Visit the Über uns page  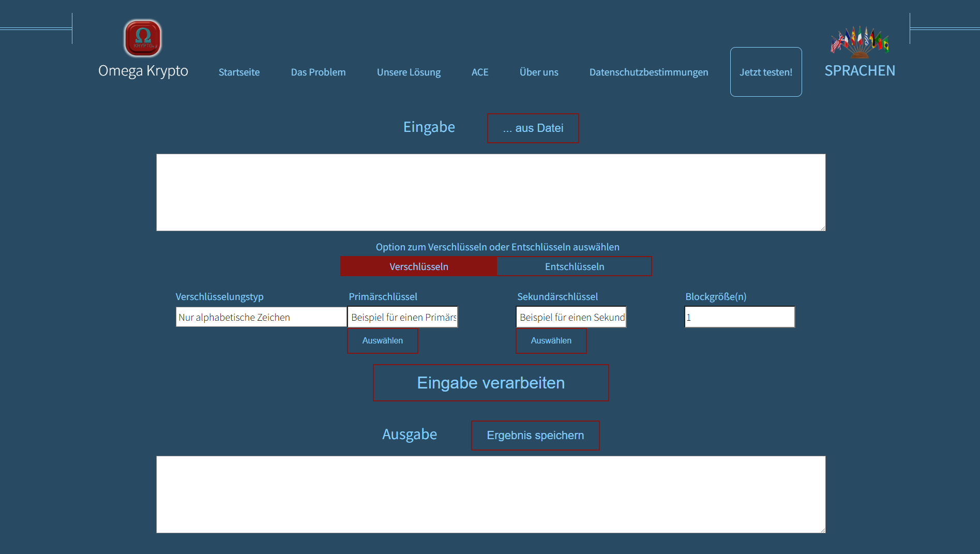pyautogui.click(x=538, y=72)
